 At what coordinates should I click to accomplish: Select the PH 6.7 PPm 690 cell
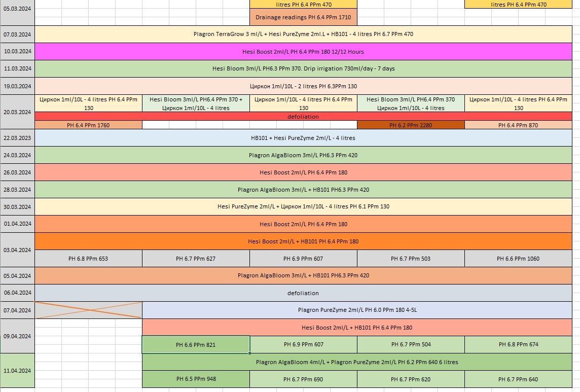(x=303, y=379)
